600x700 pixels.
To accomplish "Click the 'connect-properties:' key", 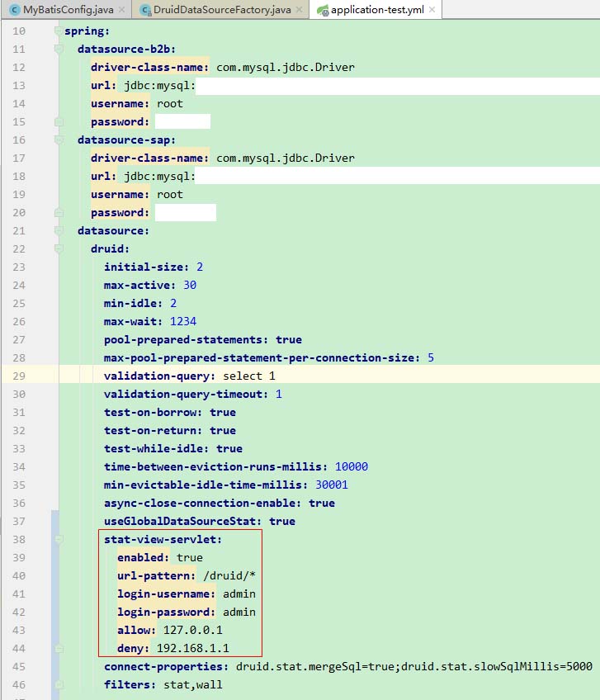I will pyautogui.click(x=167, y=666).
